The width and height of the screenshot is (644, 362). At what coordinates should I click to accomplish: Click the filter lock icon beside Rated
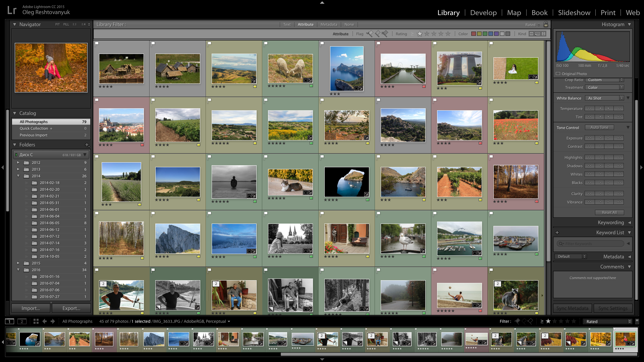coord(546,24)
